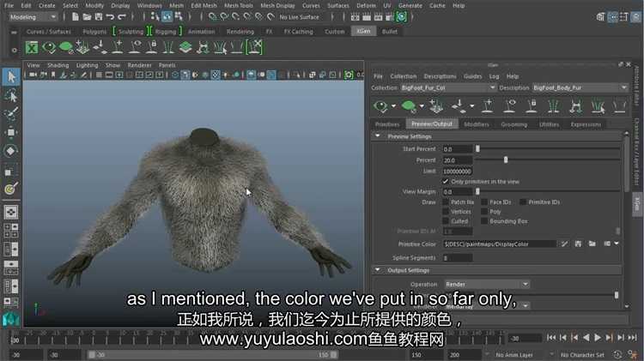644x361 pixels.
Task: Click the green XGen window shelf icon
Action: tap(32, 47)
